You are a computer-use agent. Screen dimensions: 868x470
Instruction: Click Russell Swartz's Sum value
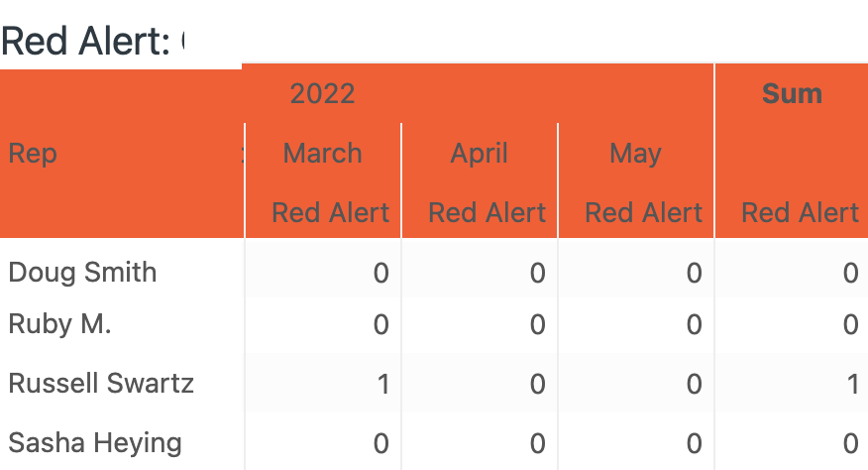click(x=851, y=384)
